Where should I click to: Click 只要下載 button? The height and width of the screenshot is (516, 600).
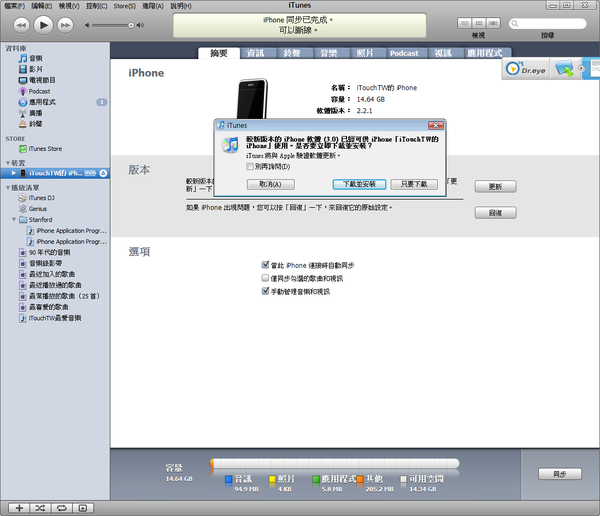[414, 185]
